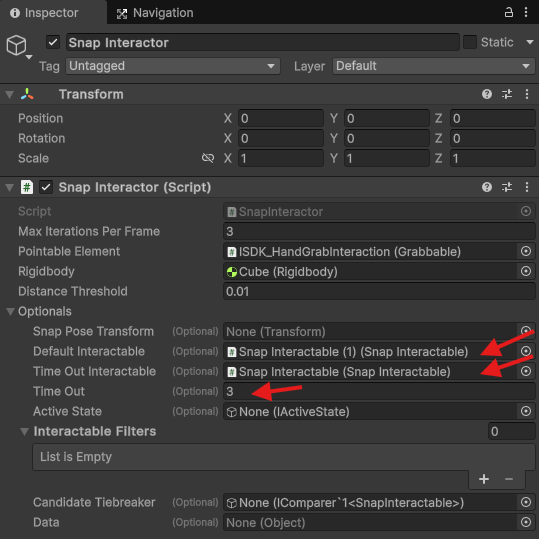Viewport: 539px width, 539px height.
Task: Collapse the Interactable Filters foldout
Action: tap(24, 431)
